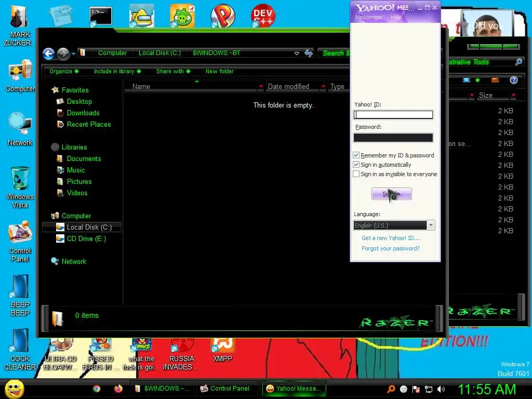532x399 pixels.
Task: Click the magnifier icon in system tray
Action: pos(391,389)
